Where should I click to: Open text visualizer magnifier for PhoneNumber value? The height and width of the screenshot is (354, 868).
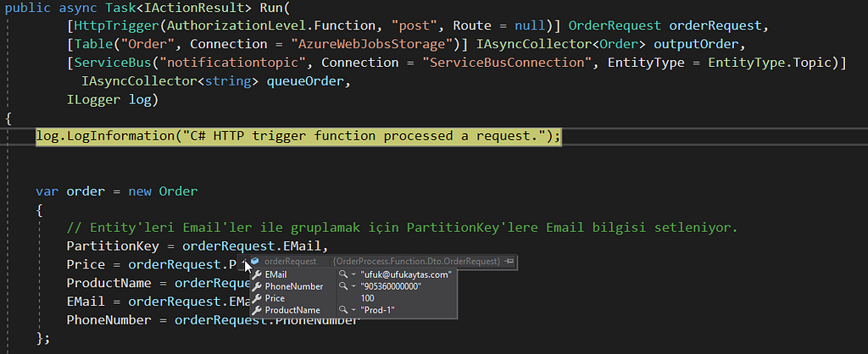pyautogui.click(x=344, y=286)
